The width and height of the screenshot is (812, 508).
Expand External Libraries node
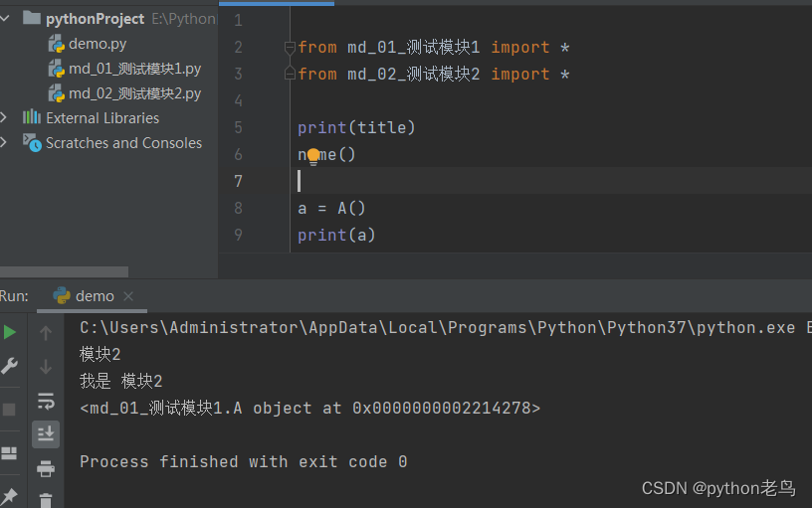click(5, 117)
